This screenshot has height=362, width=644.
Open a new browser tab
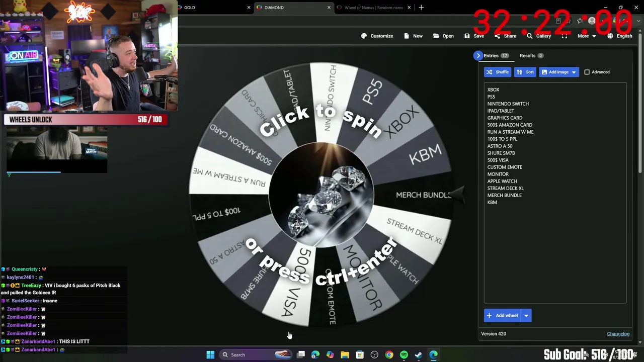(x=421, y=8)
